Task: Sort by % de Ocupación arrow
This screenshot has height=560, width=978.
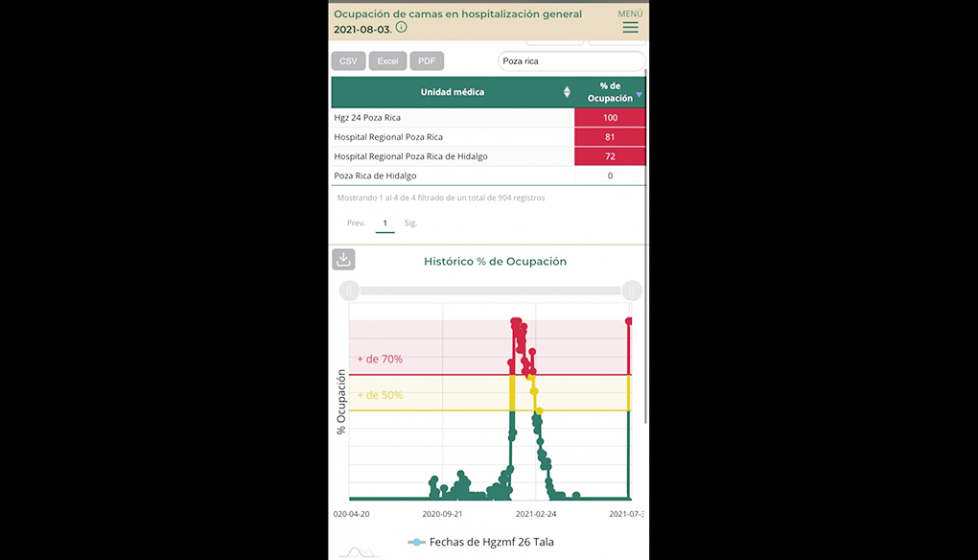Action: [640, 96]
